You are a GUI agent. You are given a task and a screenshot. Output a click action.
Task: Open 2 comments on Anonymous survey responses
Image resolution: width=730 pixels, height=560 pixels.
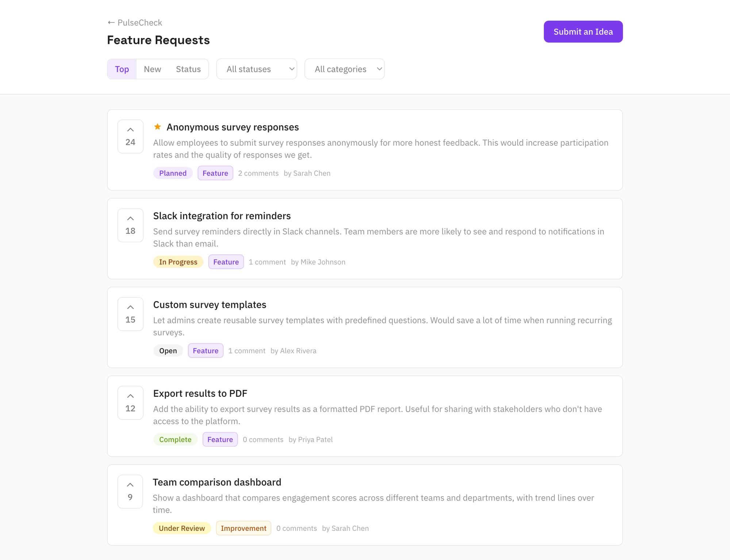[258, 173]
